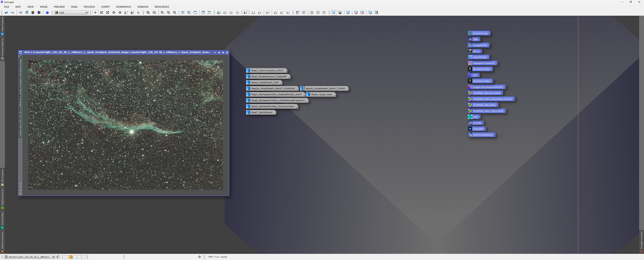Click the Zoom In magnifier icon

pos(148,13)
